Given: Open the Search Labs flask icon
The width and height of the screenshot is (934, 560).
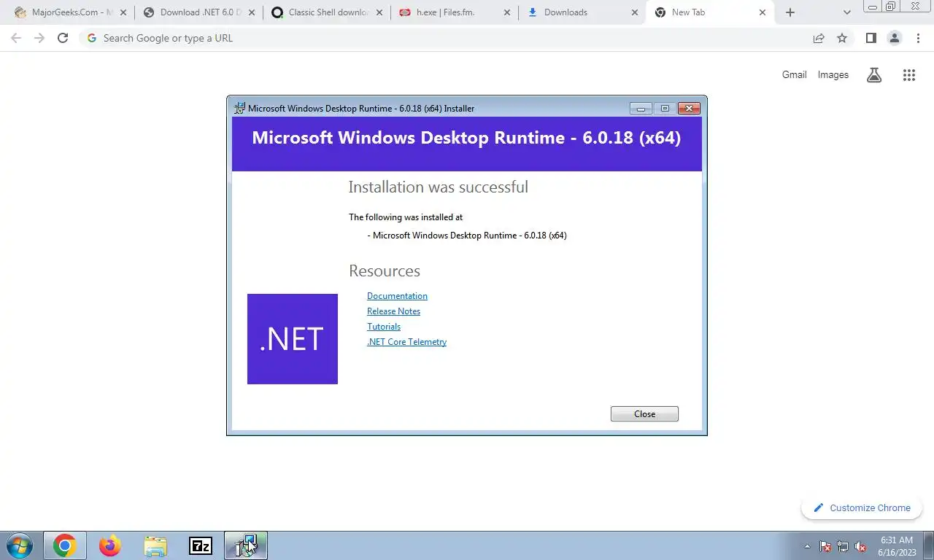Looking at the screenshot, I should (874, 74).
